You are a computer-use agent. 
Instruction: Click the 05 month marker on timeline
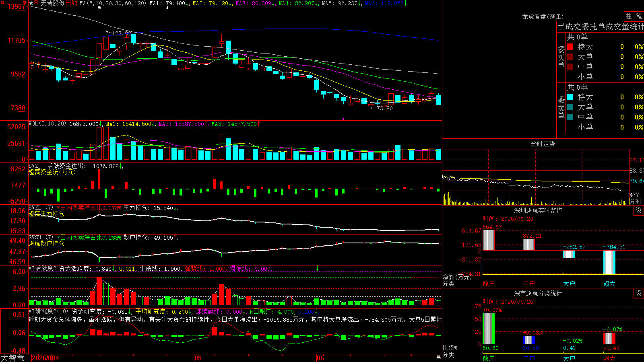(198, 358)
